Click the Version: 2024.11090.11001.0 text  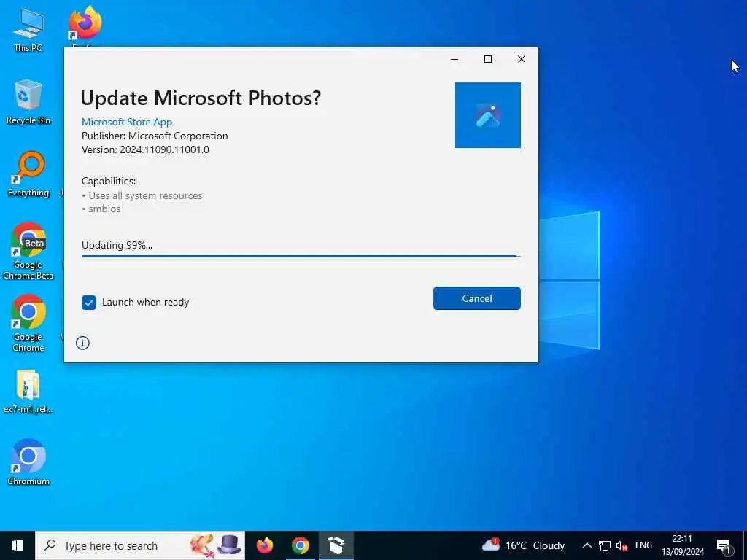[145, 149]
